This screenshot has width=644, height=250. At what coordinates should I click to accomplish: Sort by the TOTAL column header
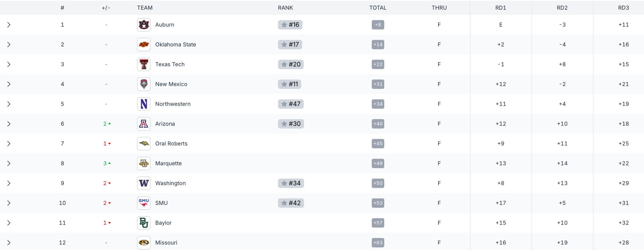(x=378, y=8)
